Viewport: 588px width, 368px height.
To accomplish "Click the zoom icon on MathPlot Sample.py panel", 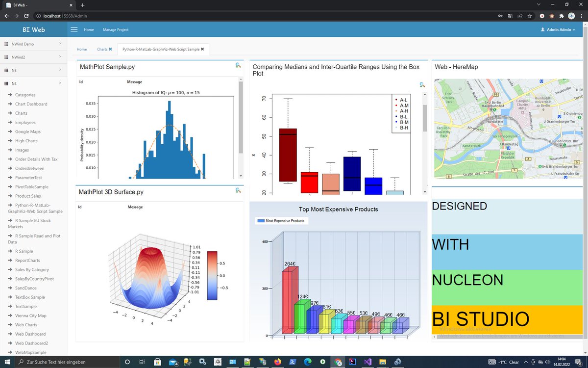I will coord(238,65).
